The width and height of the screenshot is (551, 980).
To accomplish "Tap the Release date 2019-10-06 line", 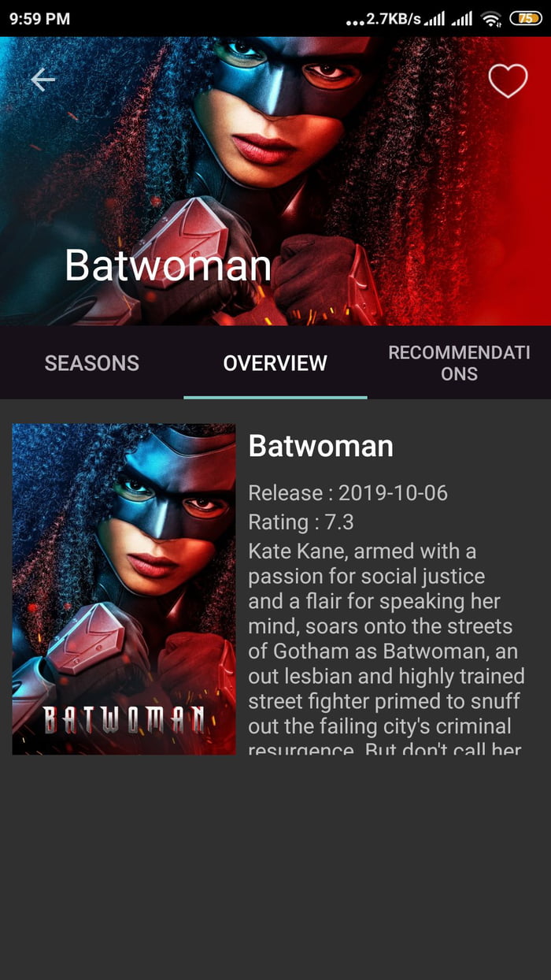I will tap(348, 493).
